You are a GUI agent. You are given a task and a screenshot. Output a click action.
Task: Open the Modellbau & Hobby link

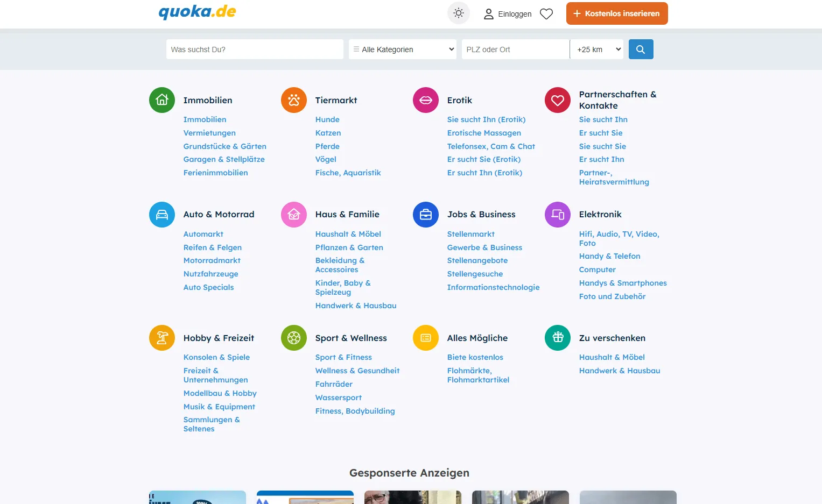coord(220,393)
